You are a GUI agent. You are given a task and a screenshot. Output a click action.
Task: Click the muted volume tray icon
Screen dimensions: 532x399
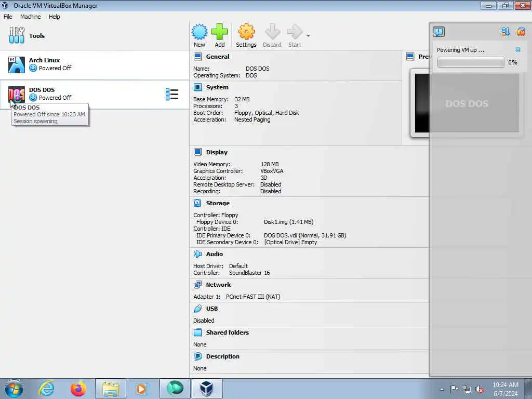coord(480,390)
